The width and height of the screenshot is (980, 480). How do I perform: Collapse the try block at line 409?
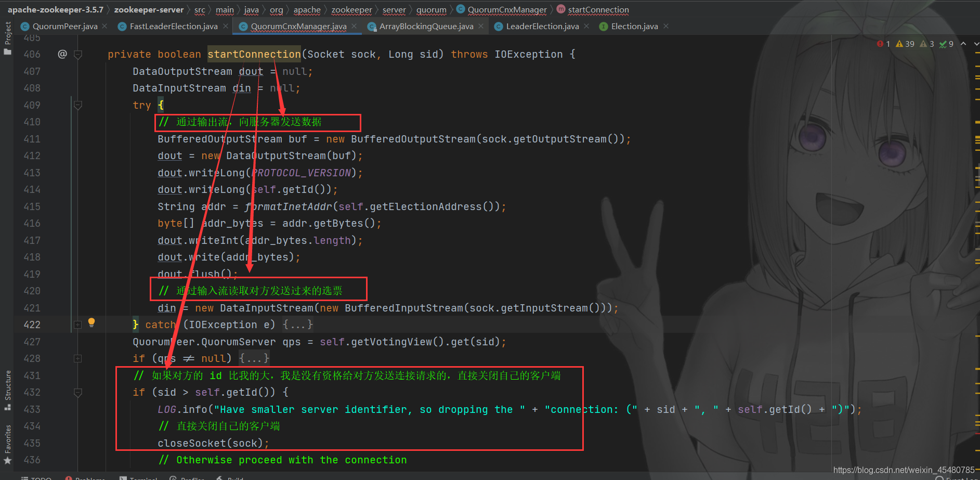coord(78,106)
